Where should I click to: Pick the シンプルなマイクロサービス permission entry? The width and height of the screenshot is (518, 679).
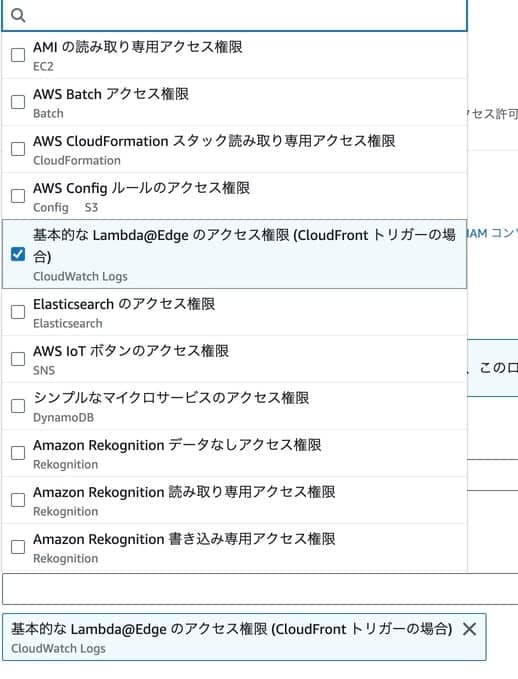pyautogui.click(x=234, y=406)
